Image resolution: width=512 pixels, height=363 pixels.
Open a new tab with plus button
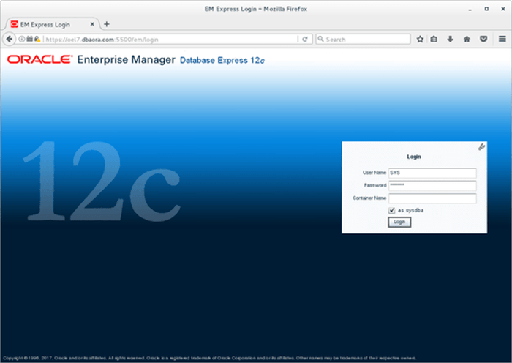[x=107, y=24]
